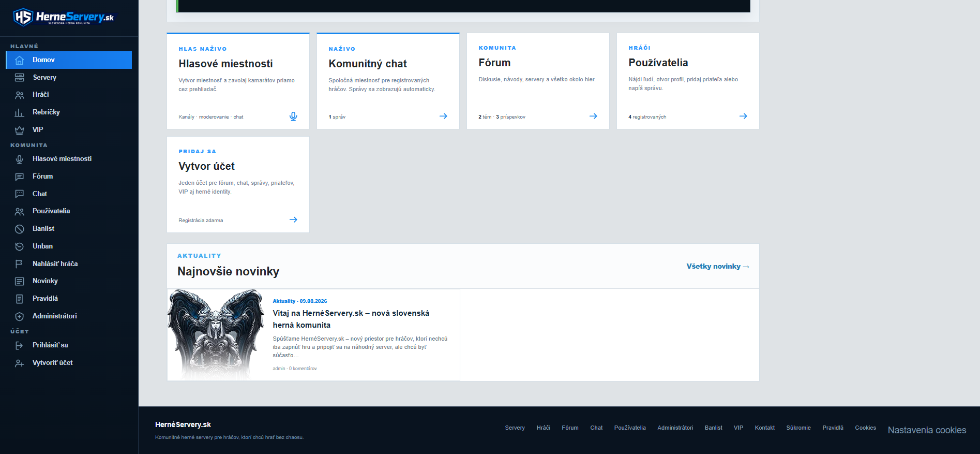This screenshot has height=454, width=980.
Task: Click the Unban restore icon
Action: click(20, 246)
